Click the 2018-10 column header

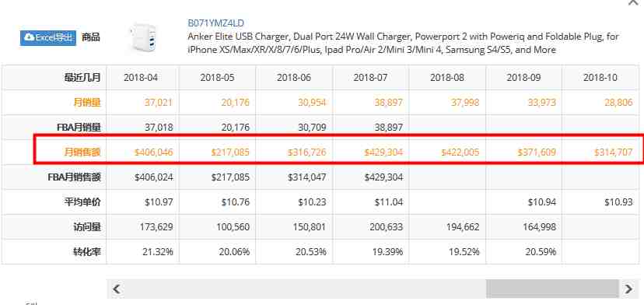point(600,78)
